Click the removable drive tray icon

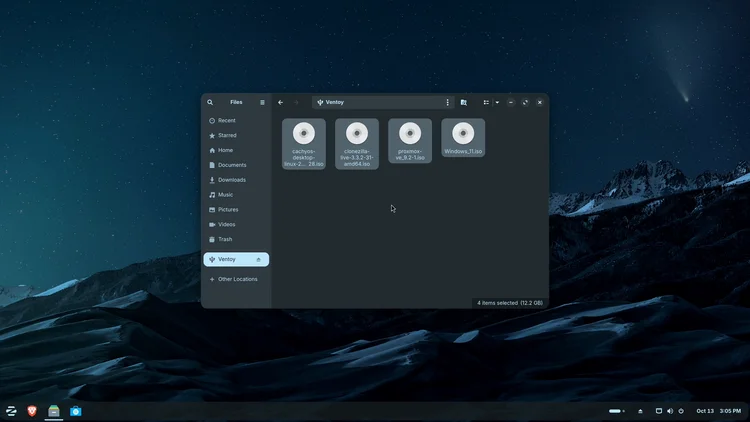(x=640, y=411)
